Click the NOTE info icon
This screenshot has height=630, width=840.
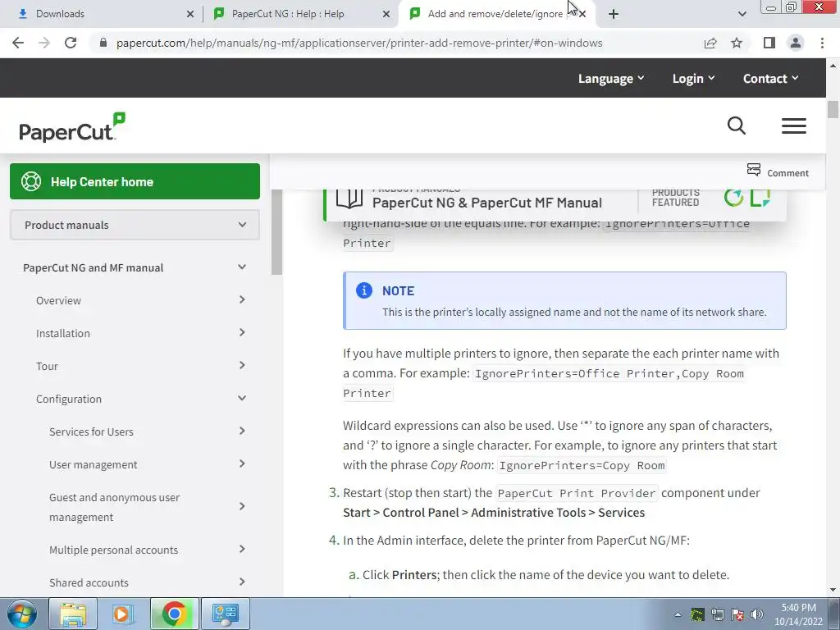coord(363,290)
